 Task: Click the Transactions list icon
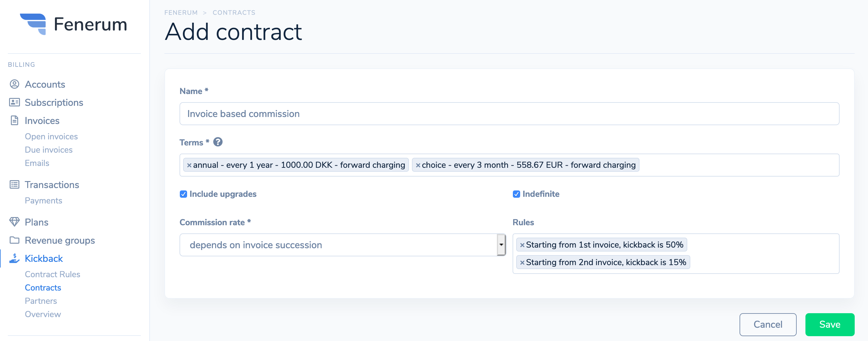click(x=14, y=184)
